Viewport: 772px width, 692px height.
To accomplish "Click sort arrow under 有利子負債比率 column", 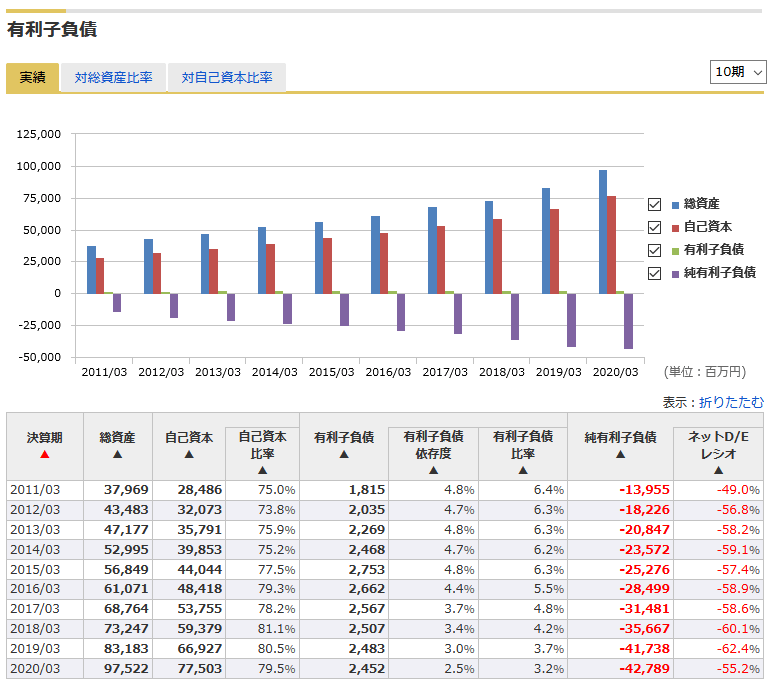I will [522, 469].
